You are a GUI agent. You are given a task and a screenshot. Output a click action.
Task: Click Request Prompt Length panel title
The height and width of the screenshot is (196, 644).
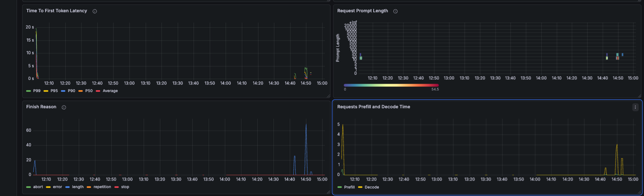363,11
